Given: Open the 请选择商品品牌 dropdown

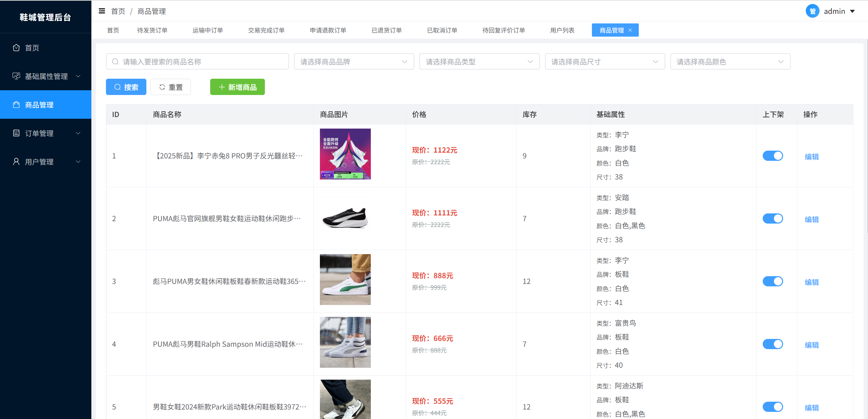Looking at the screenshot, I should pos(354,62).
